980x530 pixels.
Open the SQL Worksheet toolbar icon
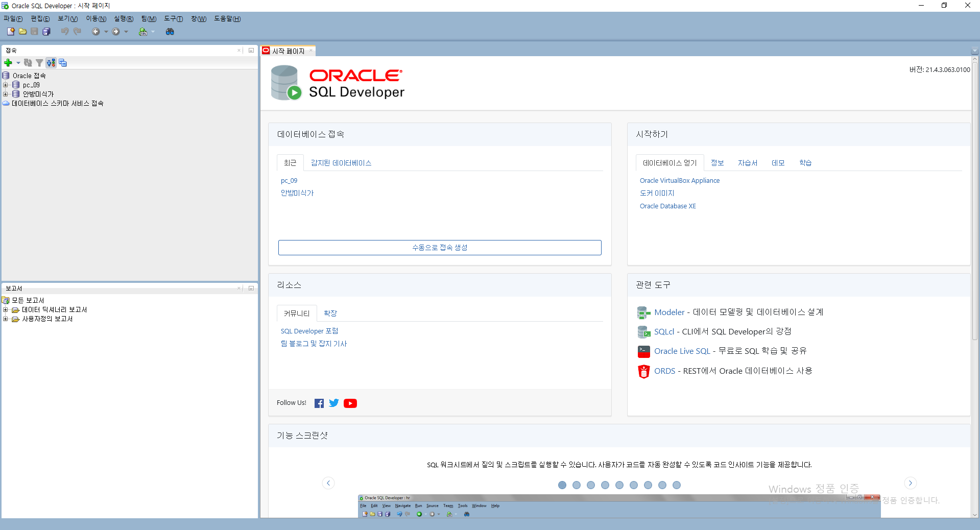pos(143,32)
